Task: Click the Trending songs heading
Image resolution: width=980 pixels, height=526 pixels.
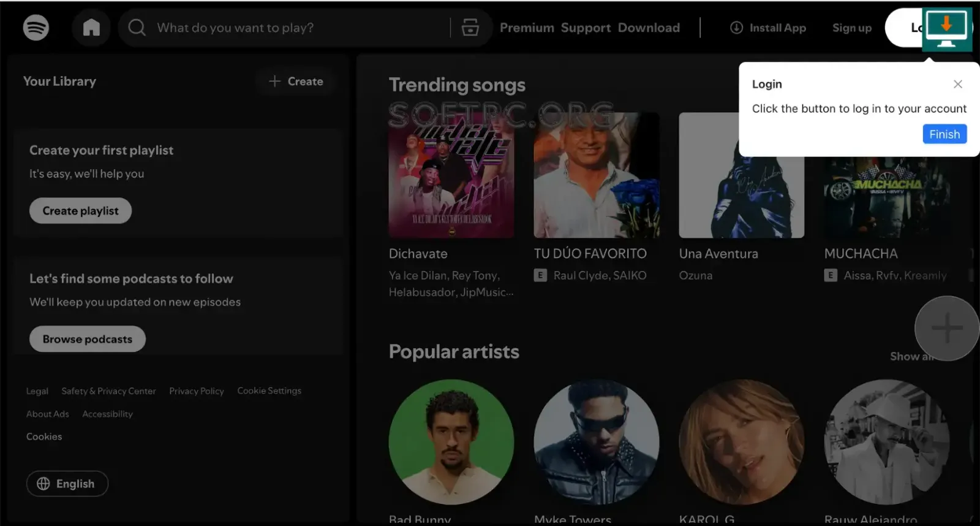Action: tap(458, 85)
